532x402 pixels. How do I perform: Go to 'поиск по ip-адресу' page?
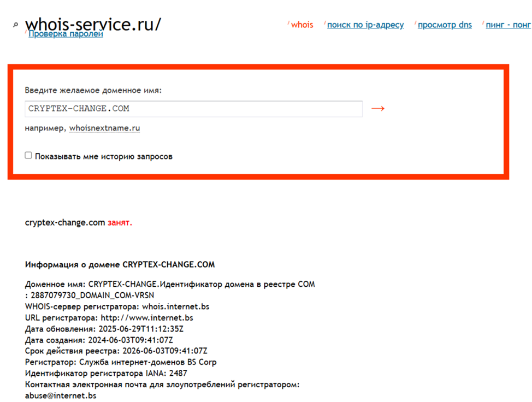[365, 25]
